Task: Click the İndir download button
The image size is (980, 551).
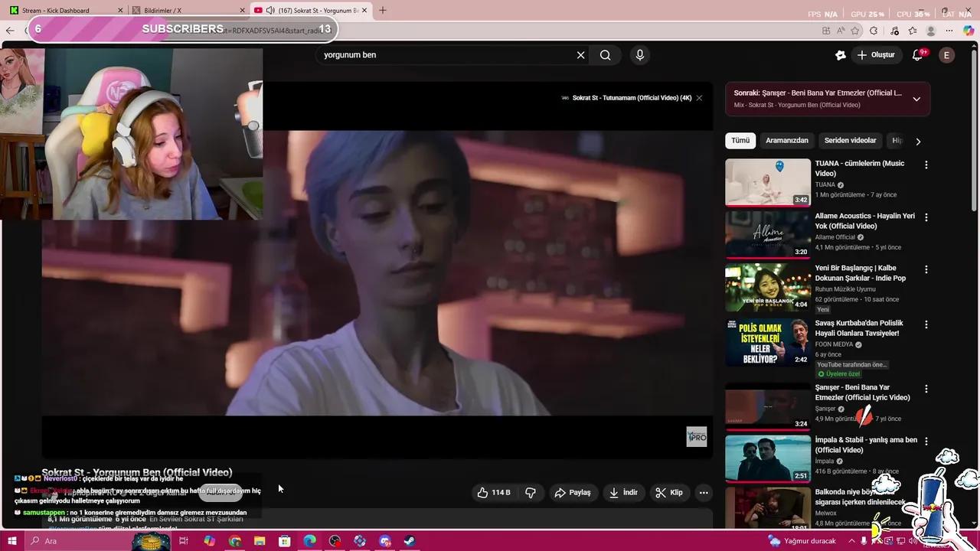Action: coord(623,493)
